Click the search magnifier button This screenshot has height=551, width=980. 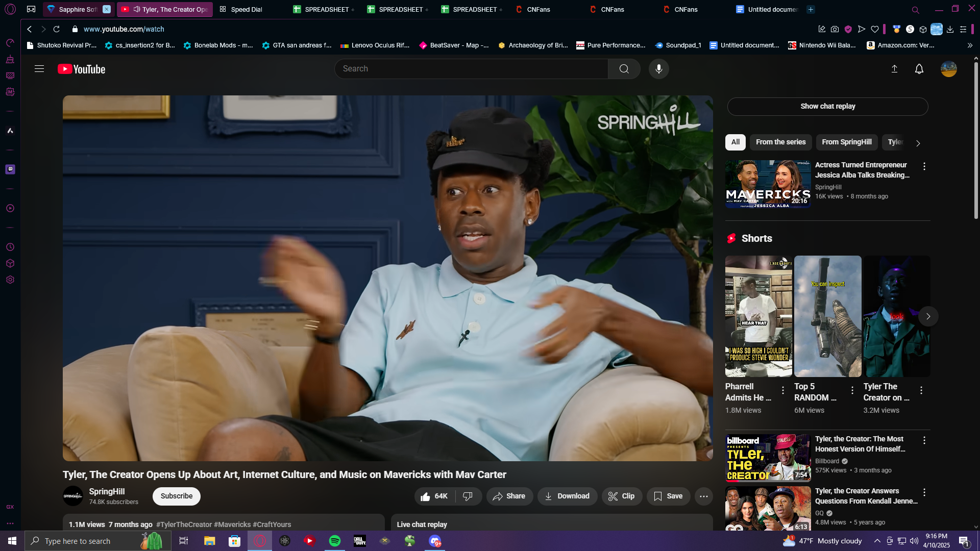tap(624, 69)
